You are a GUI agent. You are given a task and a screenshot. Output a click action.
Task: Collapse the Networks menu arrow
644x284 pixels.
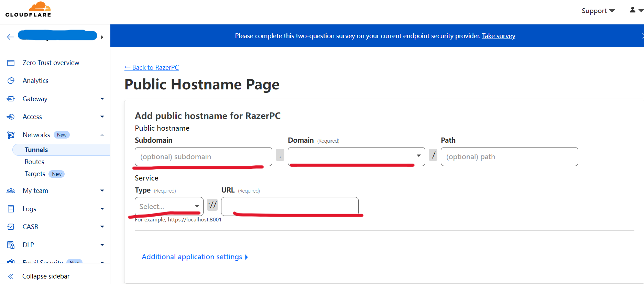click(102, 135)
